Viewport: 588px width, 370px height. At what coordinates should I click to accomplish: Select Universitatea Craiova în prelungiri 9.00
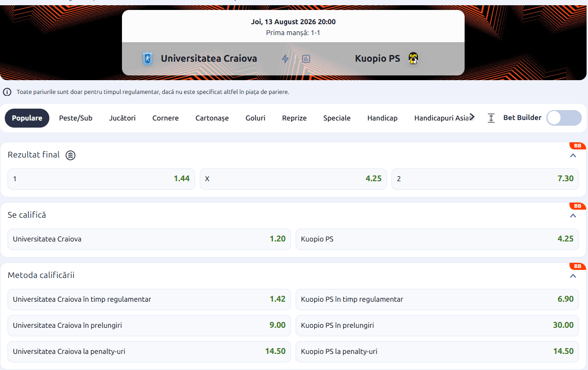[x=149, y=325]
